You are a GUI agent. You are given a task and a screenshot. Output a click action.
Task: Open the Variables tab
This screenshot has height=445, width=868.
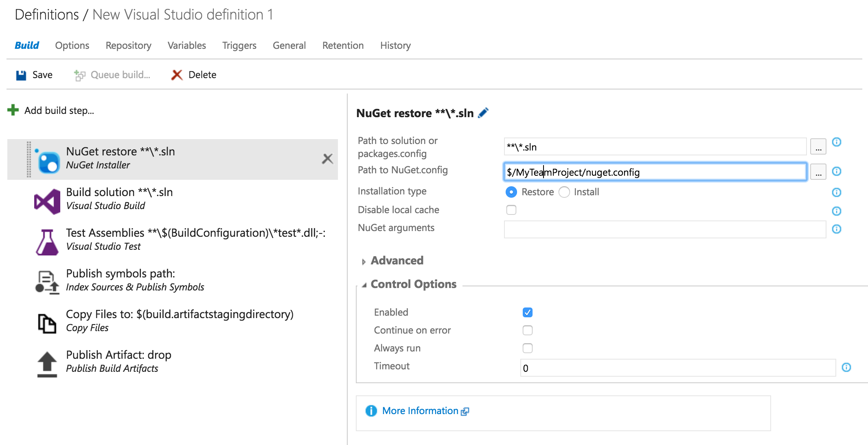(x=186, y=46)
